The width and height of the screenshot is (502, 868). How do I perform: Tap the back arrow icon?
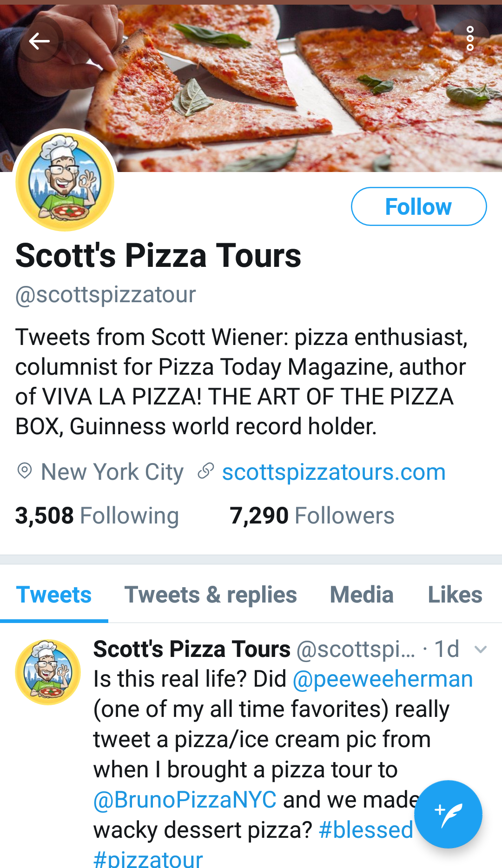click(x=39, y=41)
